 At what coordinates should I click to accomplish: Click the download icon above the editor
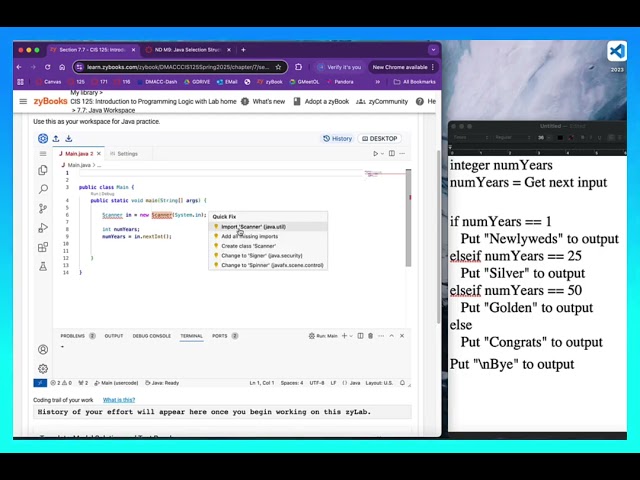click(69, 138)
